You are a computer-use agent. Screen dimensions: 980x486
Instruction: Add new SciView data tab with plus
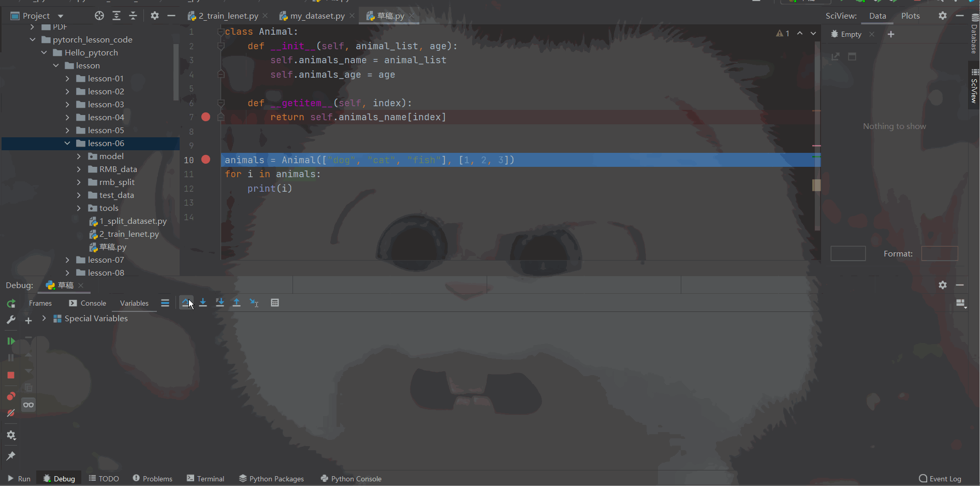[x=891, y=34]
